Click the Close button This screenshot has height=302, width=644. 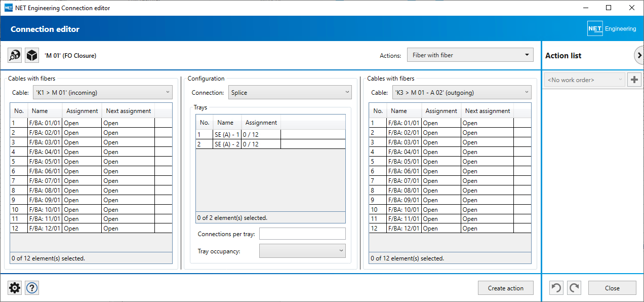click(x=612, y=288)
